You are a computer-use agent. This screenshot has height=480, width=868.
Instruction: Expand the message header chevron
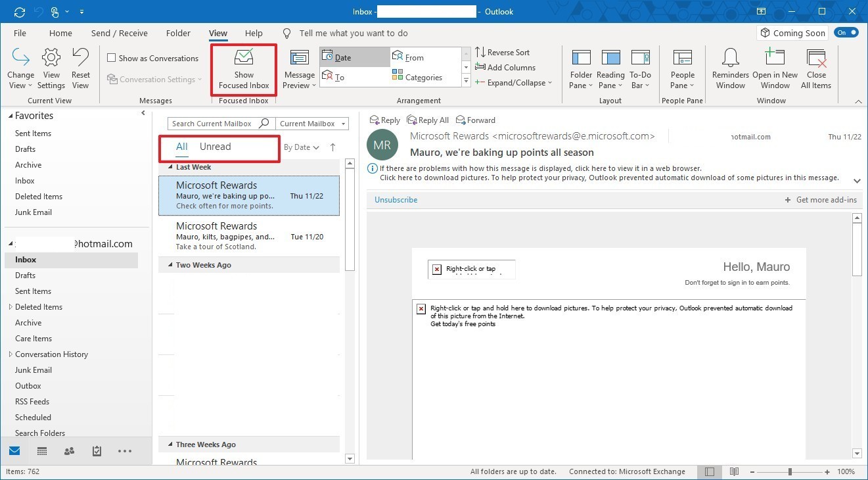857,181
